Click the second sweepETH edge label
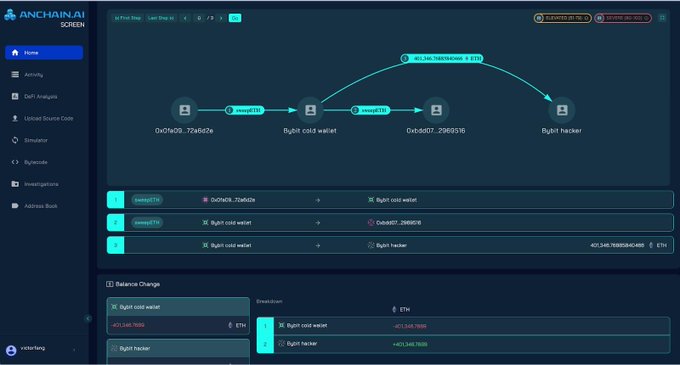 tap(370, 111)
